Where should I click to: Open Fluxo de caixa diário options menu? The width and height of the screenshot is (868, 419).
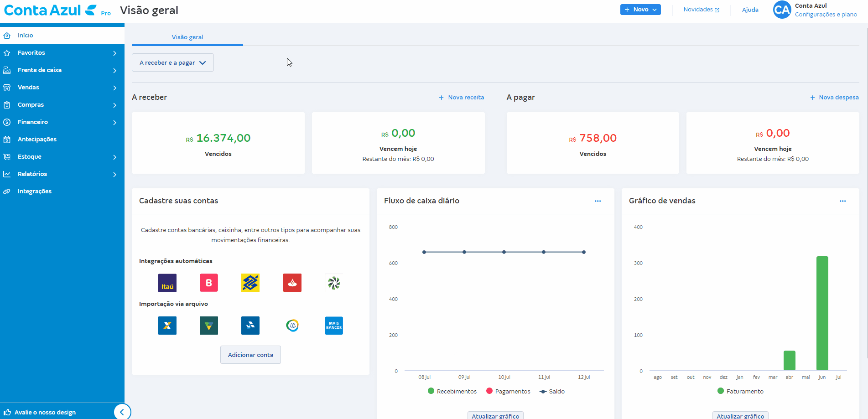tap(598, 201)
